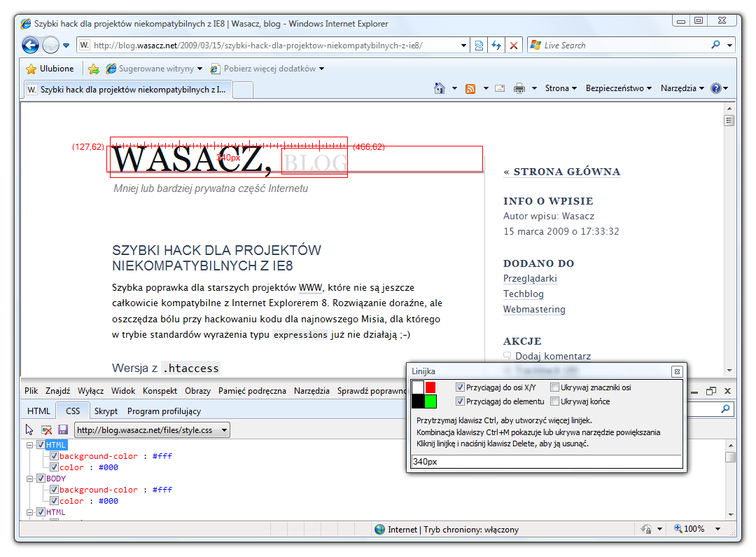This screenshot has width=756, height=557.
Task: Add to favorites bar star icon
Action: click(x=94, y=69)
